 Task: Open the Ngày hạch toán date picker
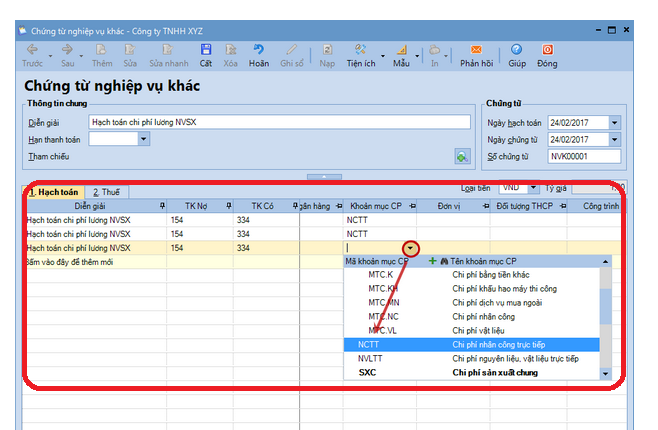(x=614, y=123)
